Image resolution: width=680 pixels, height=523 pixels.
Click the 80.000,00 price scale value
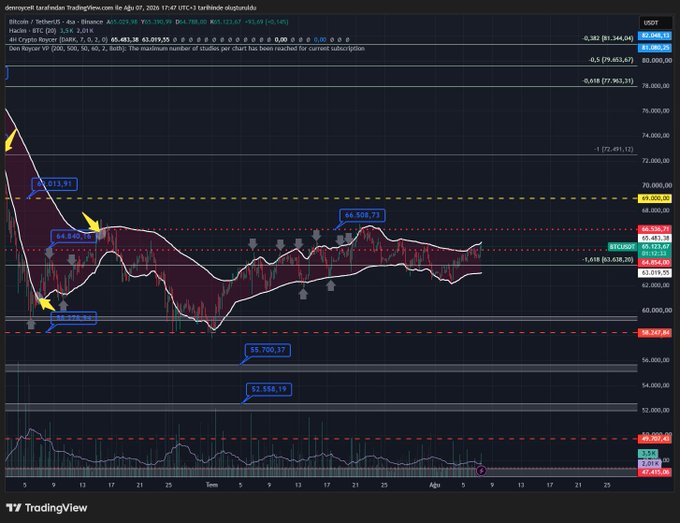pos(657,60)
